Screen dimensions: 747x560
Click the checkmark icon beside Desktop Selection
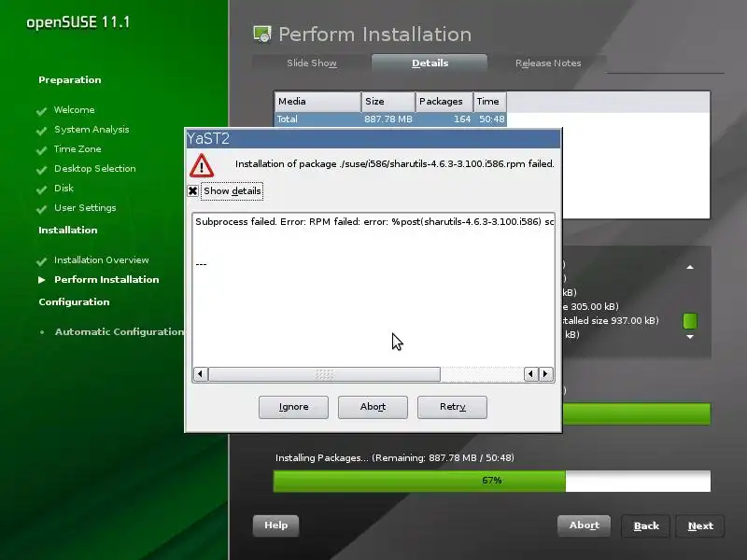coord(41,170)
